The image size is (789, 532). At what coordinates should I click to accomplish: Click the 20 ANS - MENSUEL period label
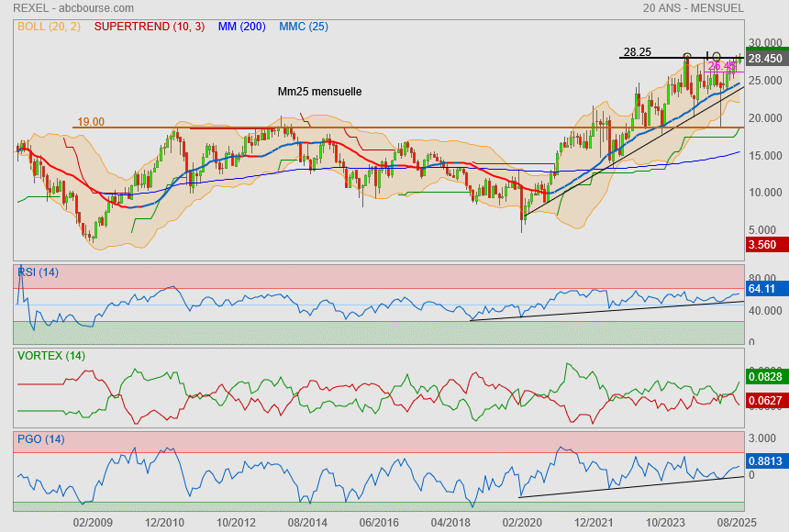point(694,7)
